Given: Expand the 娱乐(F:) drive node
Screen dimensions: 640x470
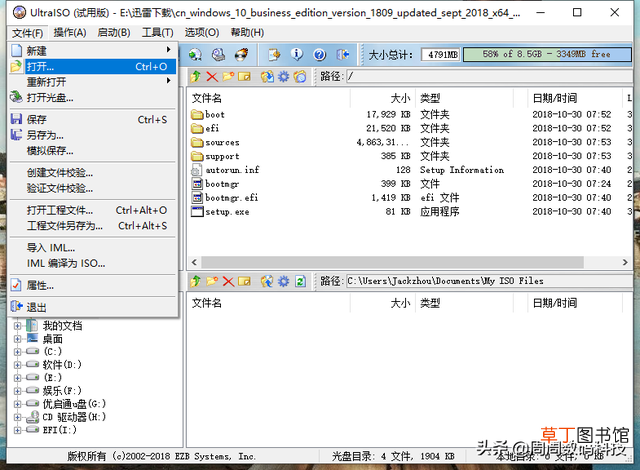Looking at the screenshot, I should [17, 391].
